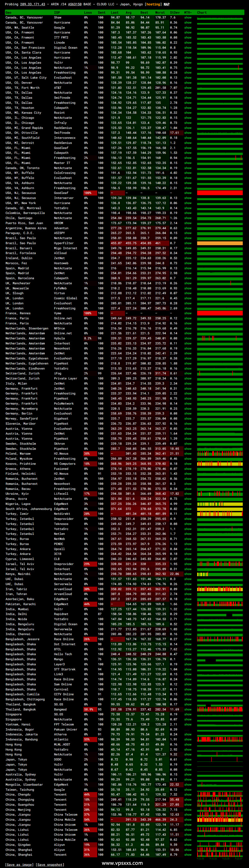Show MTR for Vyme Rennes row
This screenshot has height=868, width=249.
pos(188,313)
